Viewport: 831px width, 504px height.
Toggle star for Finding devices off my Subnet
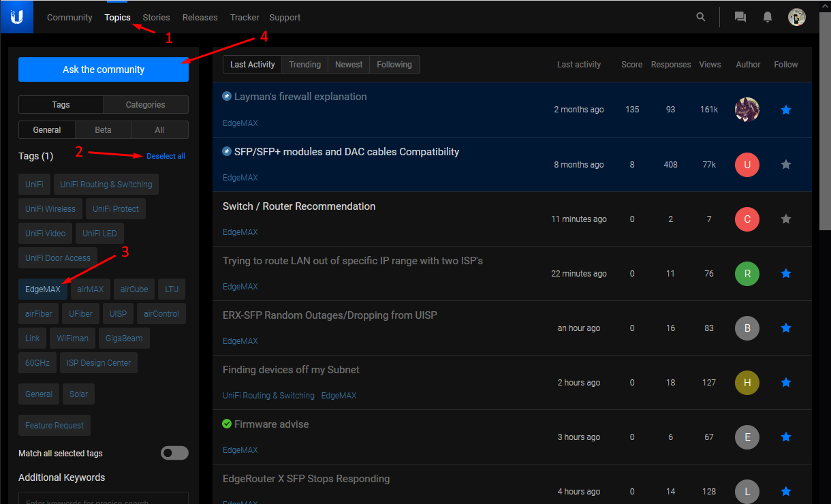pyautogui.click(x=786, y=382)
